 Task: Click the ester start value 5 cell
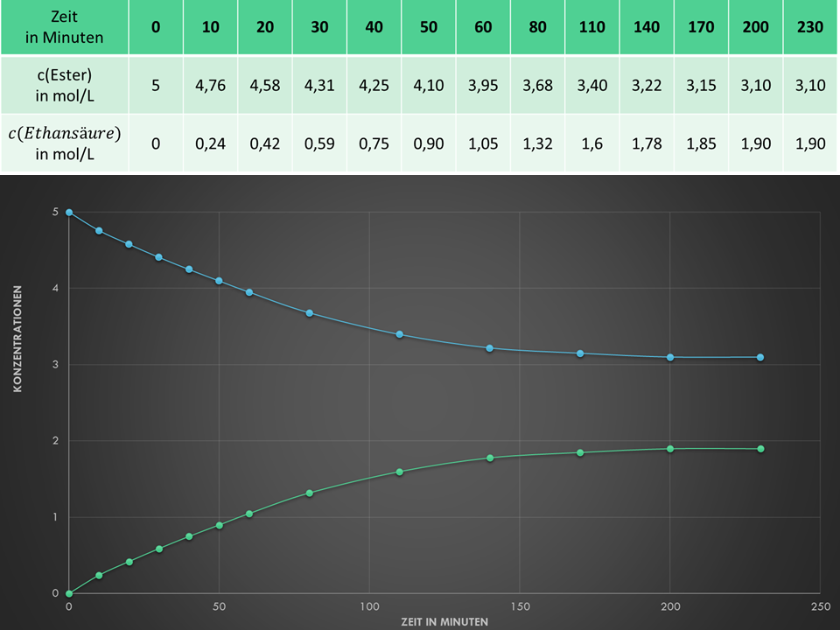point(156,86)
